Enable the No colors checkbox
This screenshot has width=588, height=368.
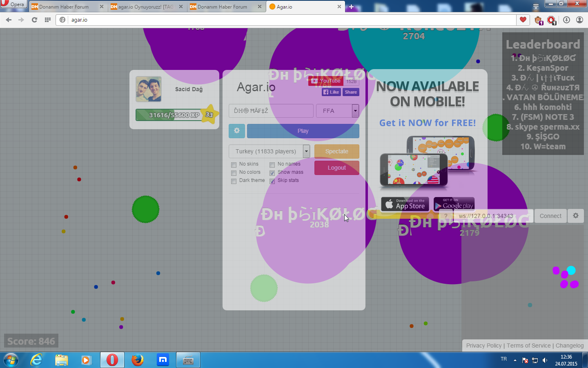coord(234,173)
